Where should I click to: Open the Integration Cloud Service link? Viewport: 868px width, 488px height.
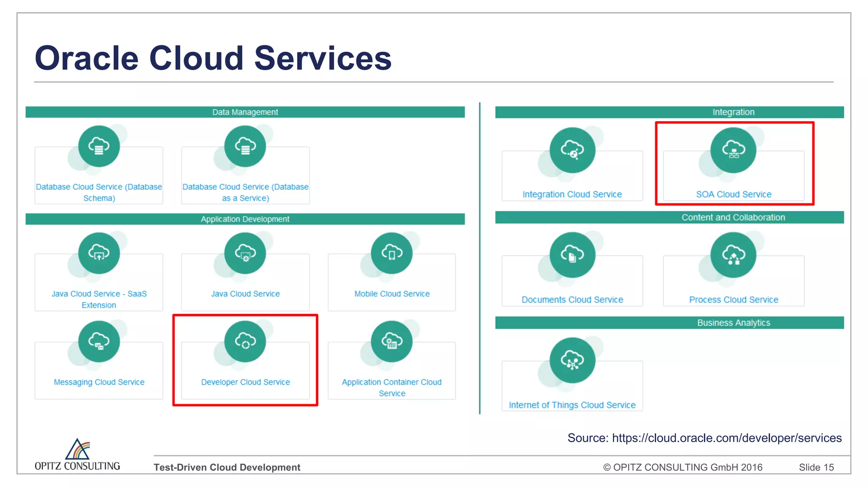572,194
